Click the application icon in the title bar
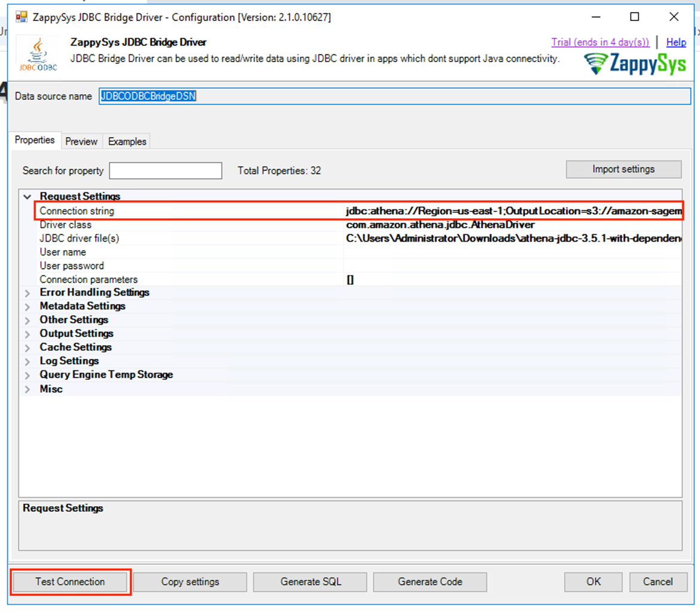 click(20, 17)
